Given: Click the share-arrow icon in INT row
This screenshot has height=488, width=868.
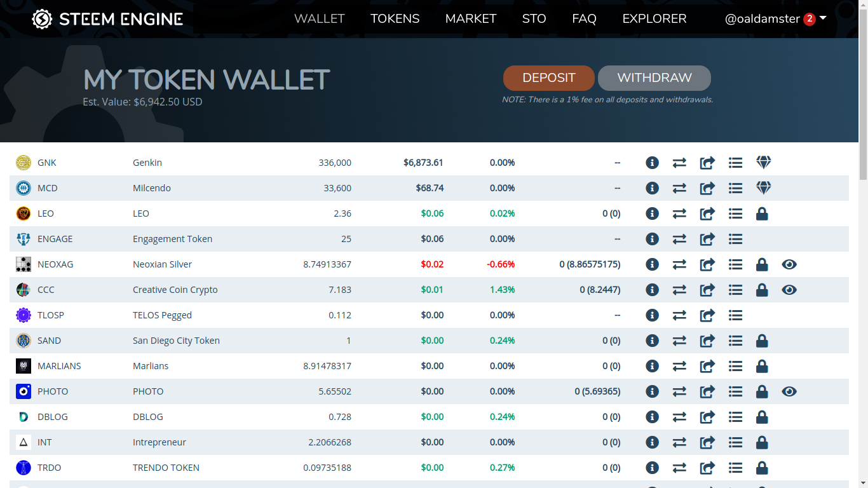Looking at the screenshot, I should 707,442.
